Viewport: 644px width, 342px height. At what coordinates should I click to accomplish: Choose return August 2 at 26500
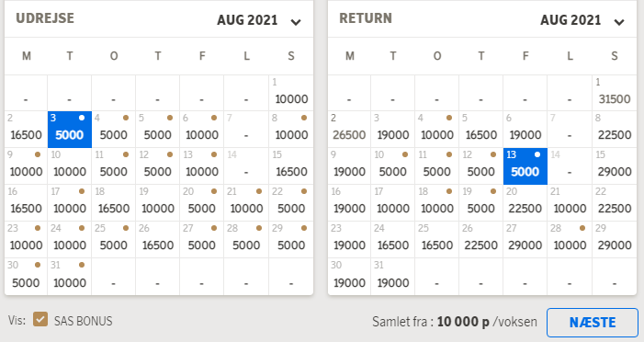(349, 130)
